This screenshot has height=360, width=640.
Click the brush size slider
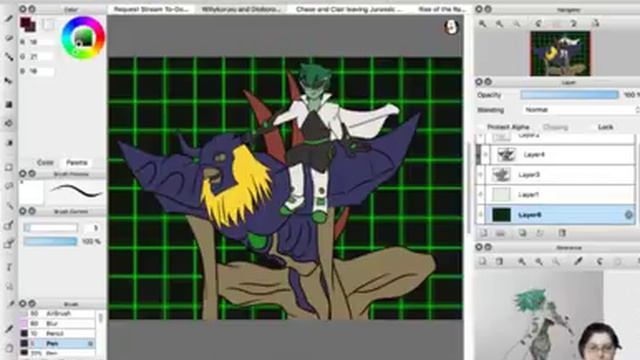(51, 228)
